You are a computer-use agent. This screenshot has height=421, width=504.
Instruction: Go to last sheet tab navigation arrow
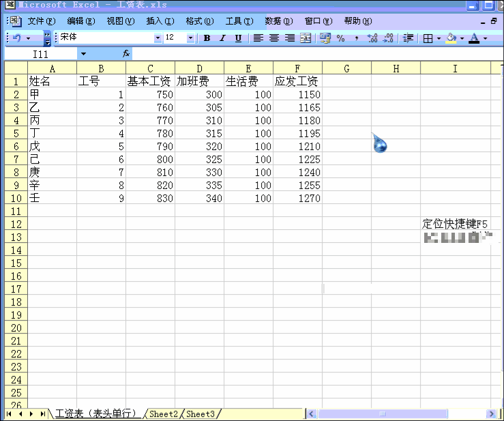pyautogui.click(x=42, y=414)
